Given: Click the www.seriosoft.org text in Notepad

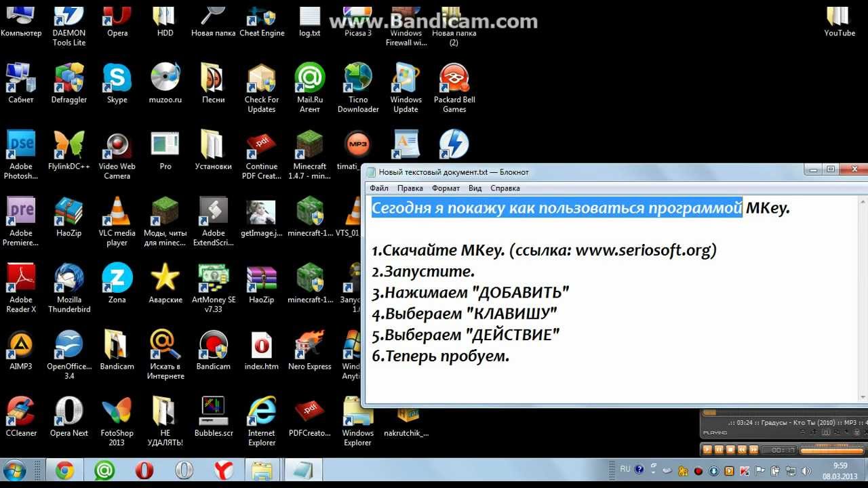Looking at the screenshot, I should 643,251.
